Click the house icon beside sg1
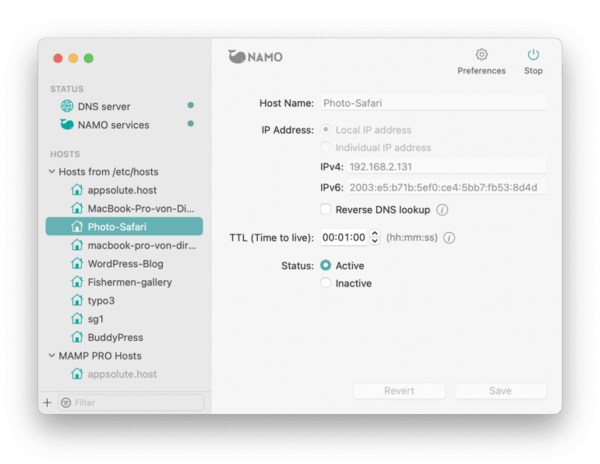The image size is (600, 464). pyautogui.click(x=77, y=318)
